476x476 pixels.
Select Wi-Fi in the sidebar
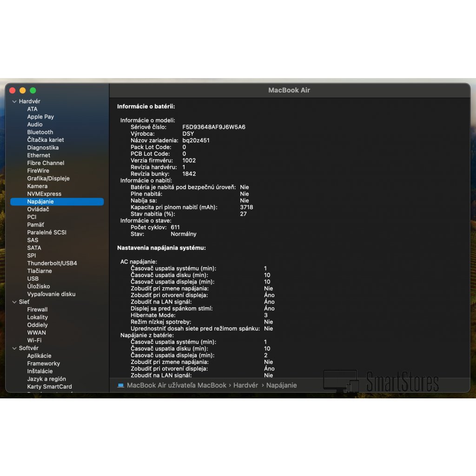(x=34, y=340)
